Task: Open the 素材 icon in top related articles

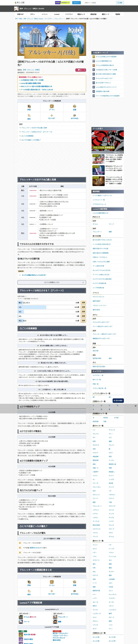Action: (29, 115)
